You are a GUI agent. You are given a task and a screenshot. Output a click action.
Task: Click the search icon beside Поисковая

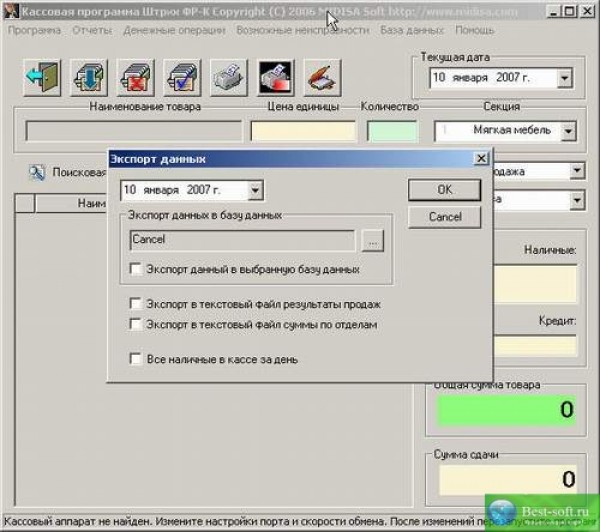coord(37,173)
